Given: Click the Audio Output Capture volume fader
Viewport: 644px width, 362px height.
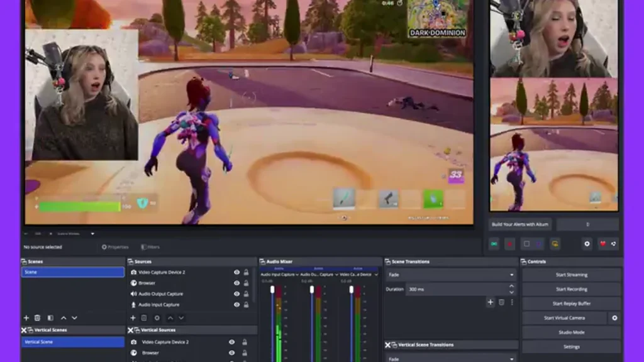Looking at the screenshot, I should click(x=312, y=290).
